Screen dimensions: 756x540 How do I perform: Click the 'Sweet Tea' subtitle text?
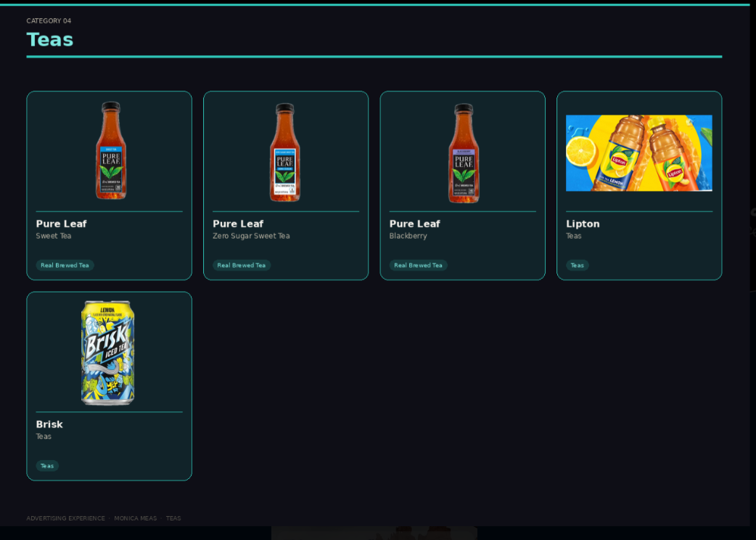(54, 236)
